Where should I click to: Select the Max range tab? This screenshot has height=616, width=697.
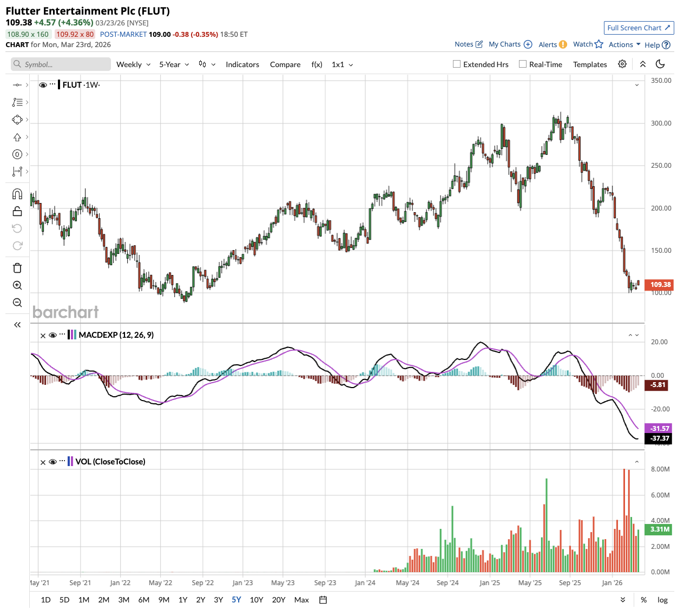[x=301, y=600]
